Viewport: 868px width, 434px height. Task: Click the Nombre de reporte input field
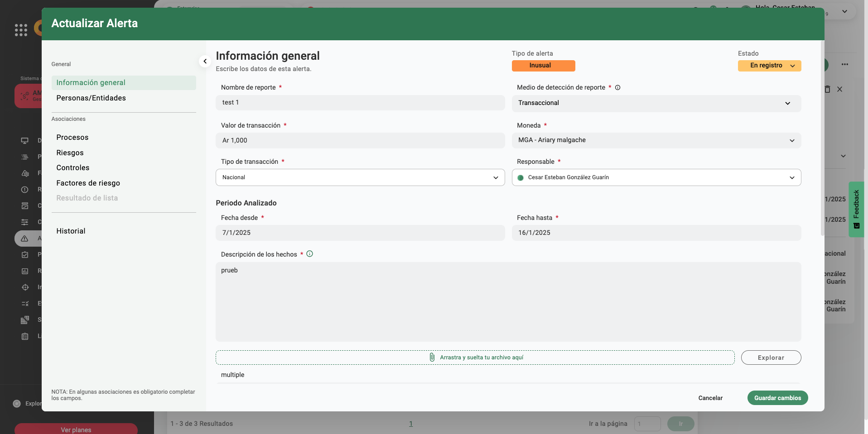pos(360,103)
